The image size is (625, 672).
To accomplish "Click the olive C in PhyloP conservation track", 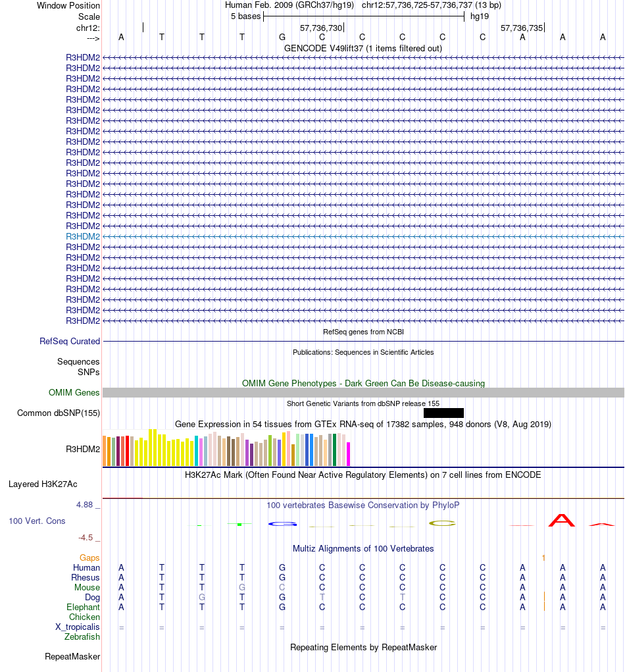I will pos(443,523).
